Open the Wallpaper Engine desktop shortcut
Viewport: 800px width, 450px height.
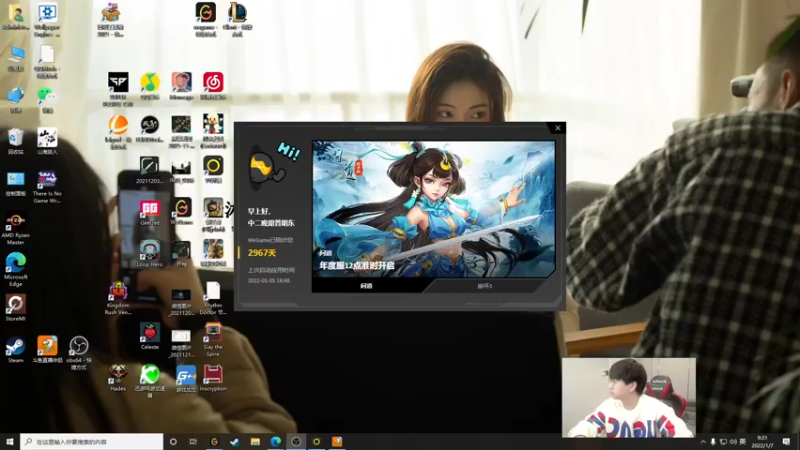click(47, 19)
